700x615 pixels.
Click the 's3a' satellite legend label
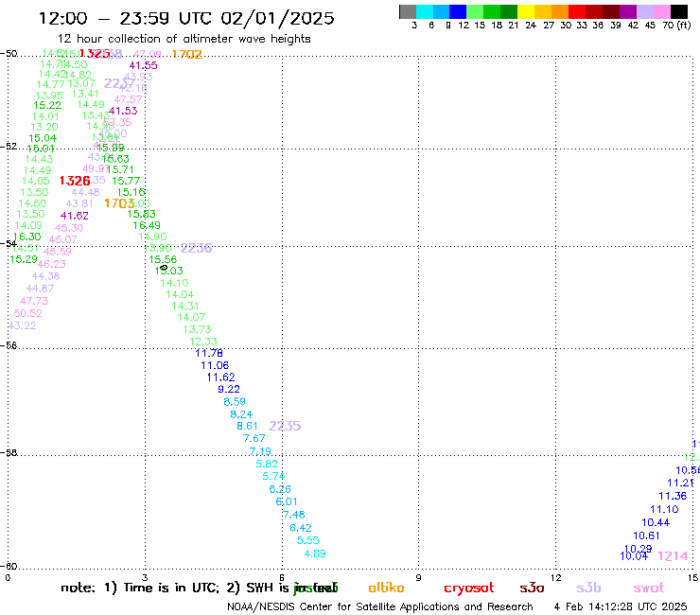pos(532,588)
